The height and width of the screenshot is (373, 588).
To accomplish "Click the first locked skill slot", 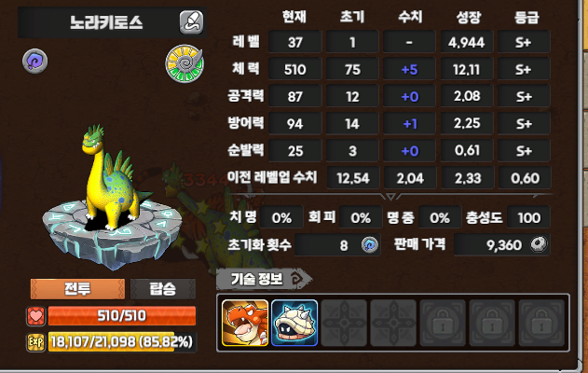I will click(443, 323).
